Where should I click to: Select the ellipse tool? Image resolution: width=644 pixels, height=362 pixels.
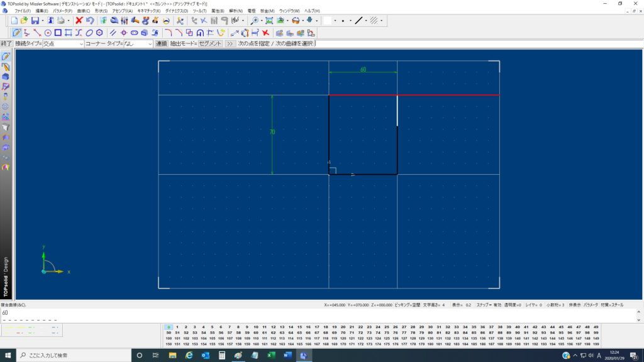[89, 33]
